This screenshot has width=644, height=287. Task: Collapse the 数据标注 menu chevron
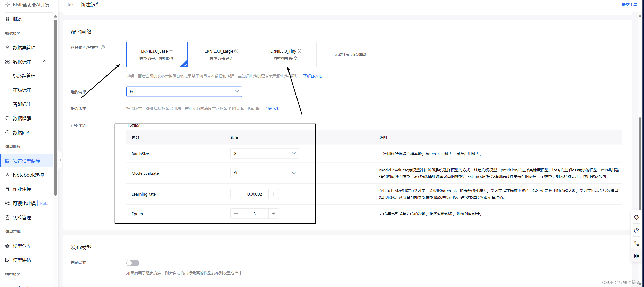pos(45,61)
